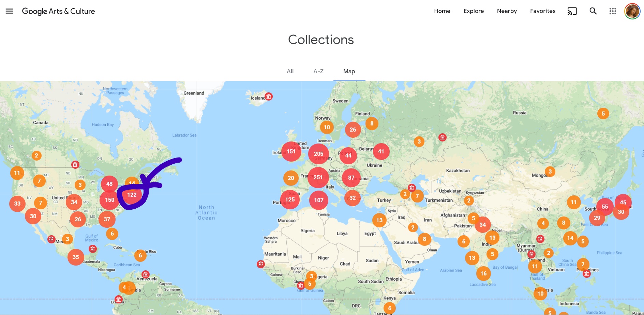Open the 6 cluster near Puerto Rico

(x=140, y=255)
